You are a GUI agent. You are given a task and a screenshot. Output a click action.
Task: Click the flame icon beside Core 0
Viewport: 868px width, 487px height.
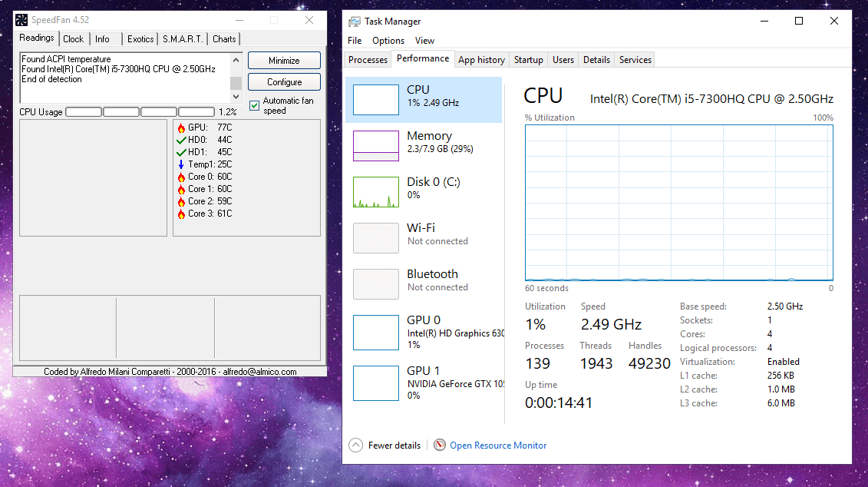[180, 177]
